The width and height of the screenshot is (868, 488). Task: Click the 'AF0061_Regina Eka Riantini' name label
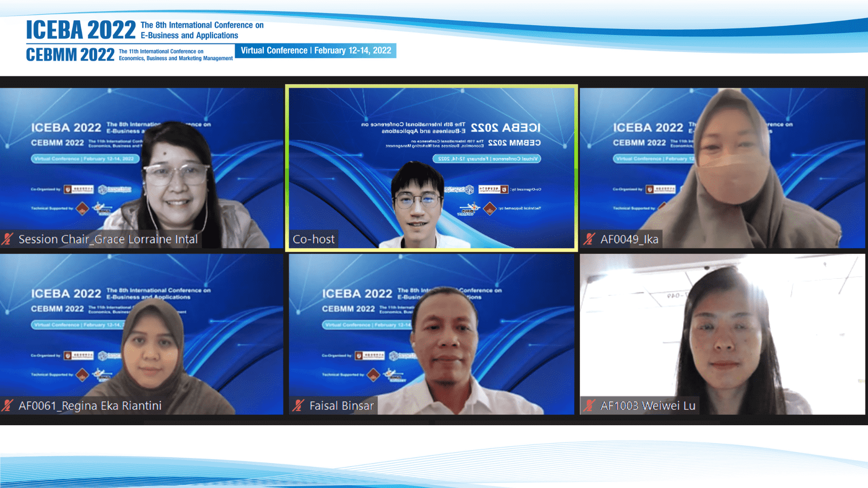tap(90, 406)
